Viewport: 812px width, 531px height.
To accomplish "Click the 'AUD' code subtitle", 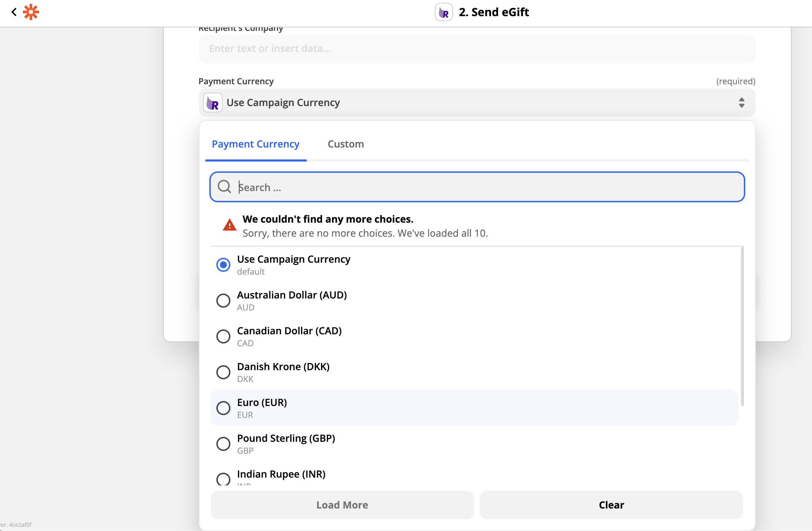I will pos(246,308).
